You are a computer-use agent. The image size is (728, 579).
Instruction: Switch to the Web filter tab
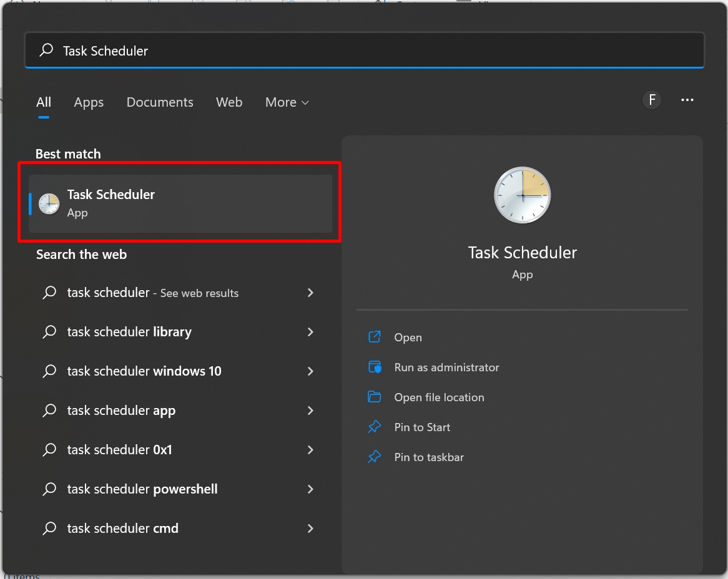[229, 102]
